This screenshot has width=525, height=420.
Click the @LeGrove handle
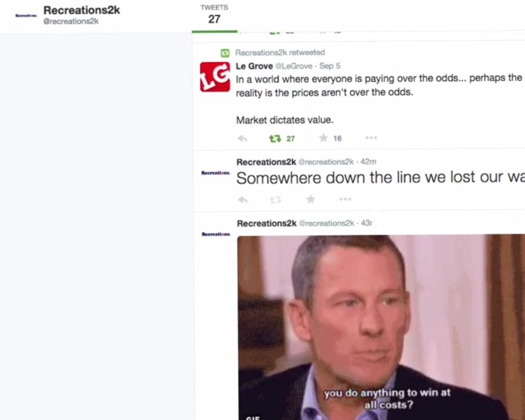pos(293,66)
